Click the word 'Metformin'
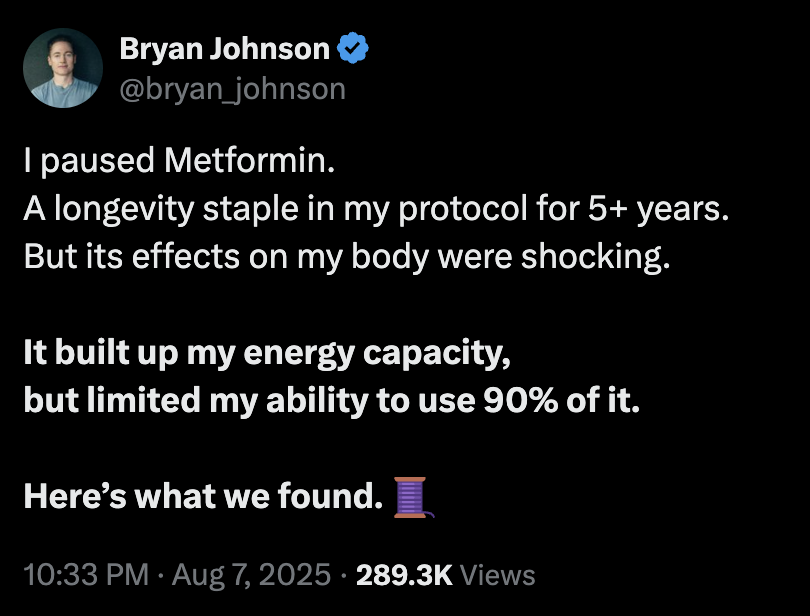Viewport: 810px width, 616px height. coord(250,160)
